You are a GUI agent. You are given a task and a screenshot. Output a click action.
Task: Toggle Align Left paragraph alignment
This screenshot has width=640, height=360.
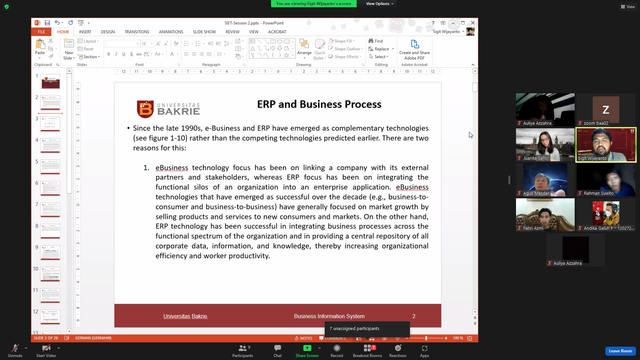point(187,54)
